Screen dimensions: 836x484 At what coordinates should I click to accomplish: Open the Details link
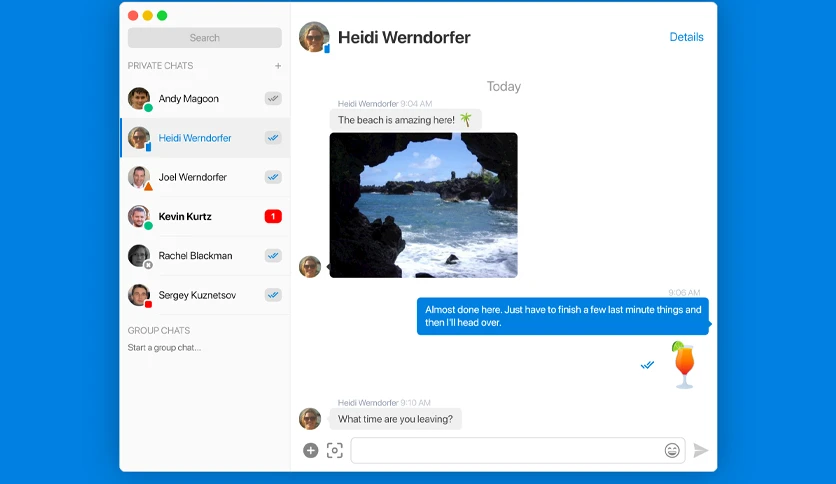click(686, 37)
